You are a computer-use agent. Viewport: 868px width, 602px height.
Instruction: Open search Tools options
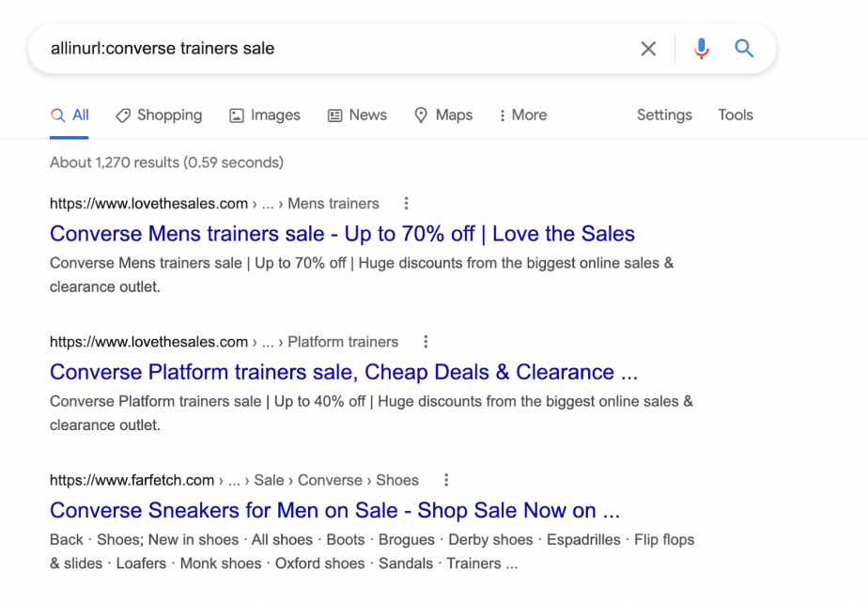pyautogui.click(x=736, y=116)
